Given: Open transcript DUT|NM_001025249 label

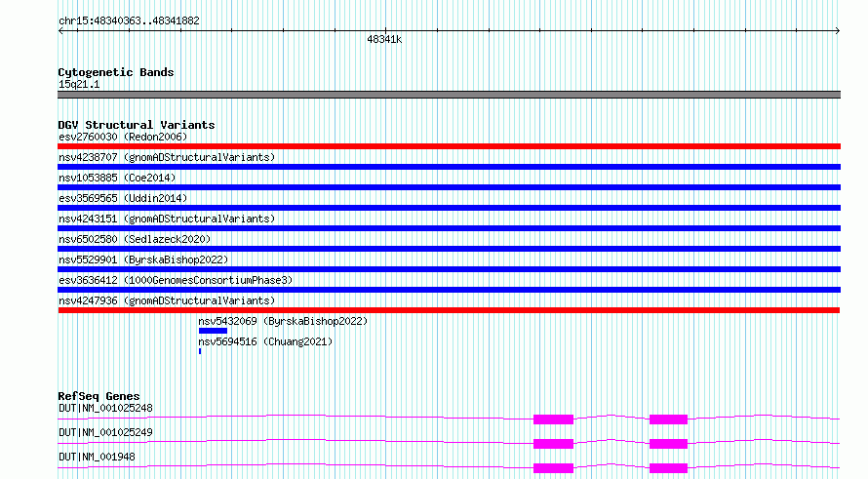Looking at the screenshot, I should click(105, 432).
